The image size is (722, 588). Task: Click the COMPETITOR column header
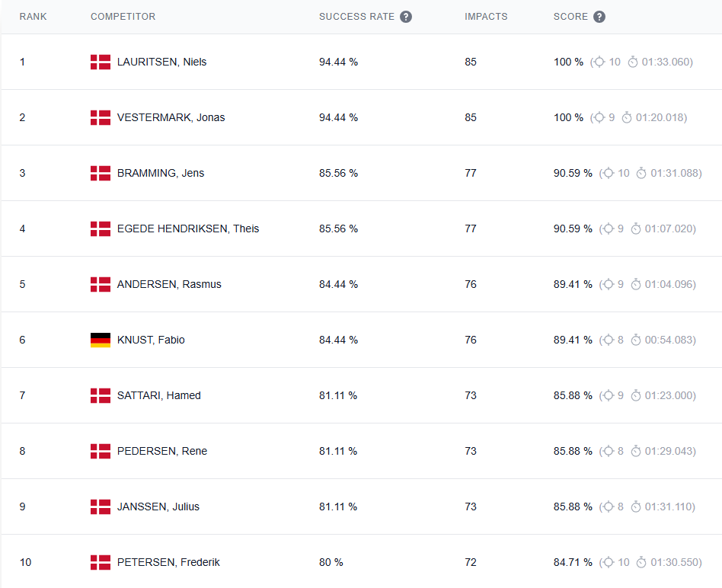coord(123,17)
